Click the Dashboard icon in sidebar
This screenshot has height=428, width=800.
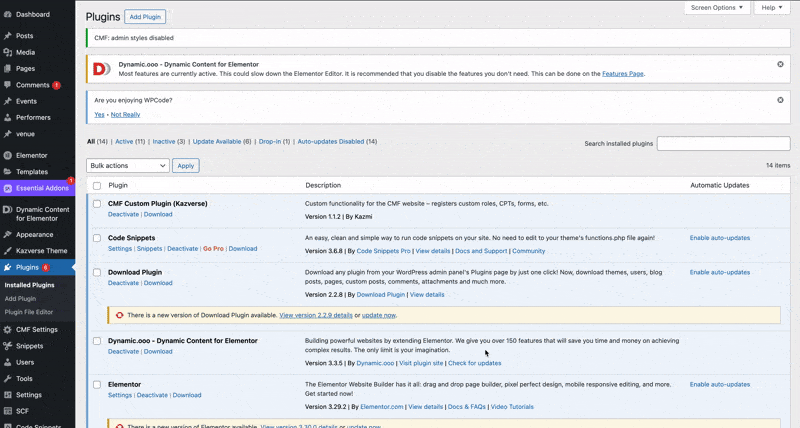(8, 14)
